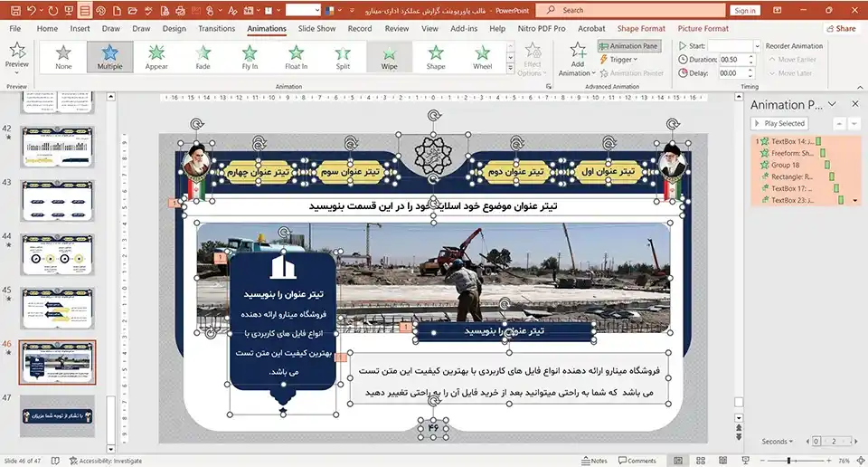The width and height of the screenshot is (868, 467).
Task: Open the Shape Format tab
Action: (x=641, y=28)
